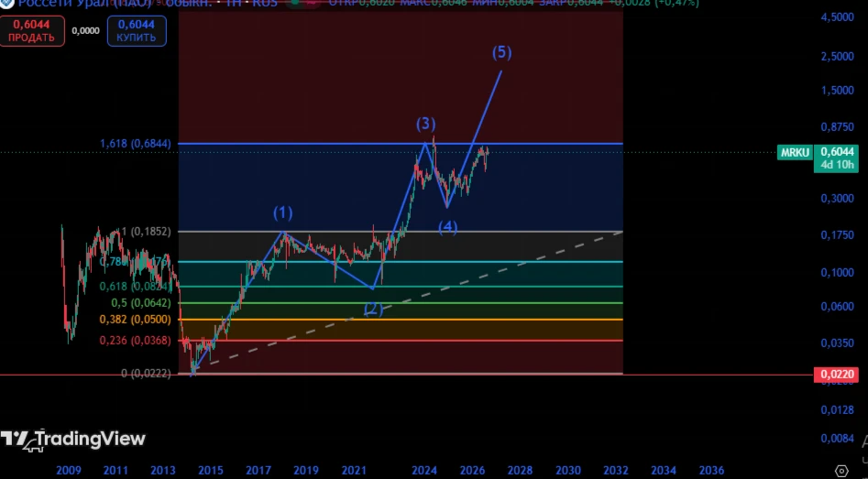This screenshot has height=479, width=868.
Task: Click the 2019 year on time axis
Action: pyautogui.click(x=306, y=471)
